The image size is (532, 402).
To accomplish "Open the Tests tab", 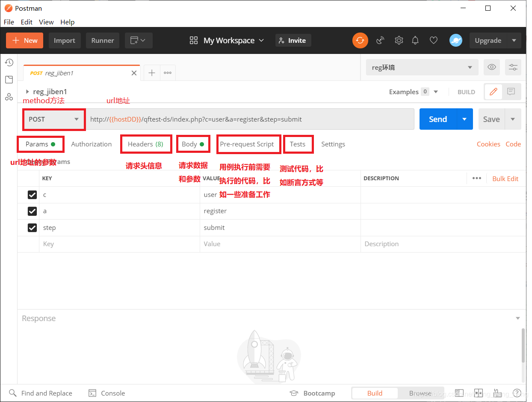I will pyautogui.click(x=298, y=144).
